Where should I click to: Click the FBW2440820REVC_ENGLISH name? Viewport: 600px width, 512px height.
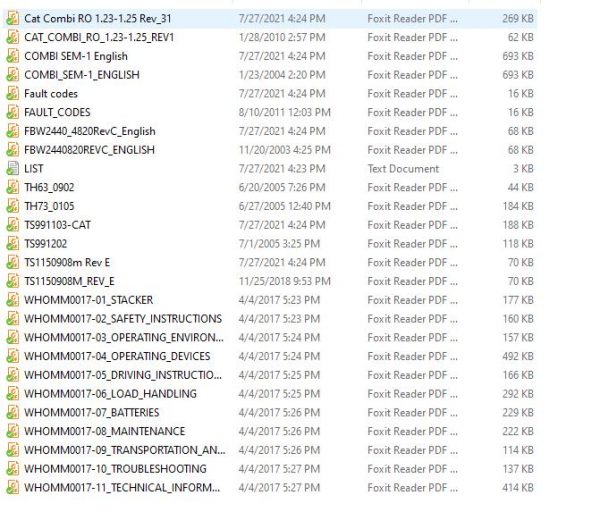[90, 150]
